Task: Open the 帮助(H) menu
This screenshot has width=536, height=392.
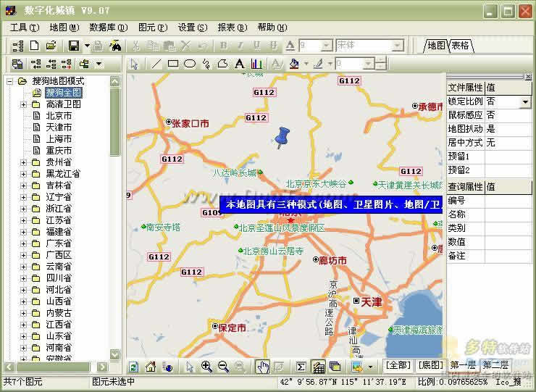Action: point(272,28)
